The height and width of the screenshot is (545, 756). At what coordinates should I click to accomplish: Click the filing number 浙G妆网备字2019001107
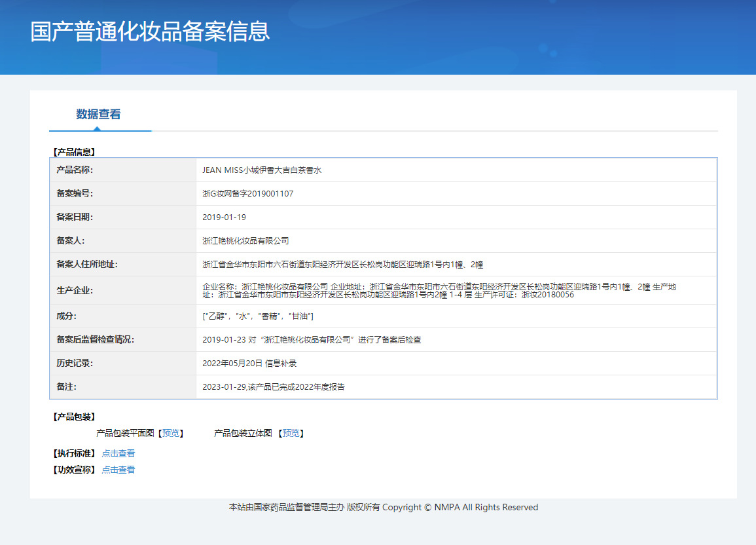click(248, 194)
